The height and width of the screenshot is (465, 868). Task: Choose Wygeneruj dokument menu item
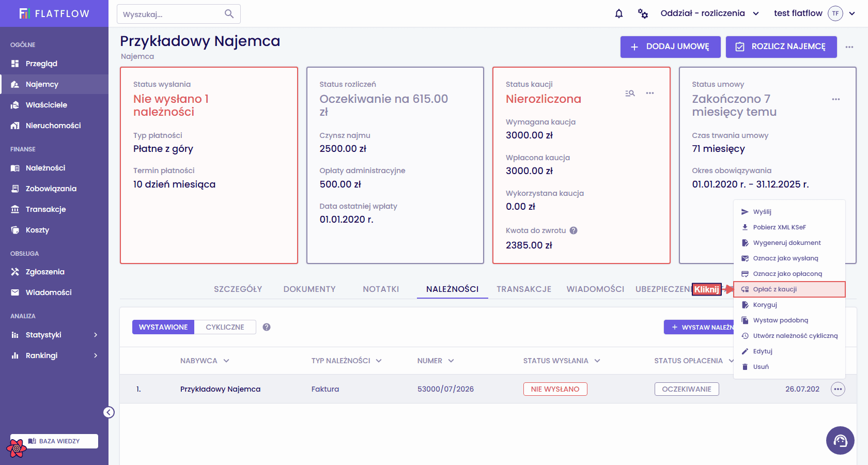[789, 243]
